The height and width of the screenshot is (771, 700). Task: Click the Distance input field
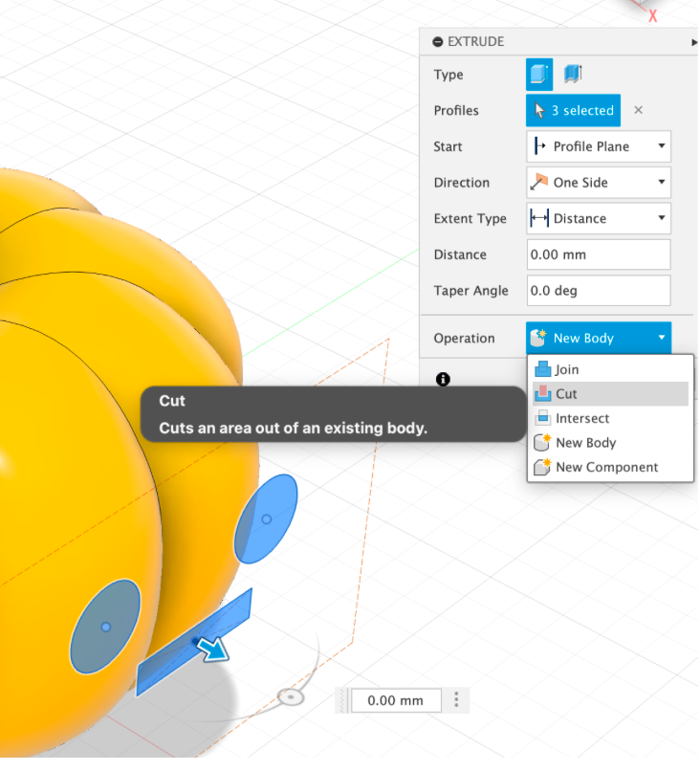[x=599, y=254]
